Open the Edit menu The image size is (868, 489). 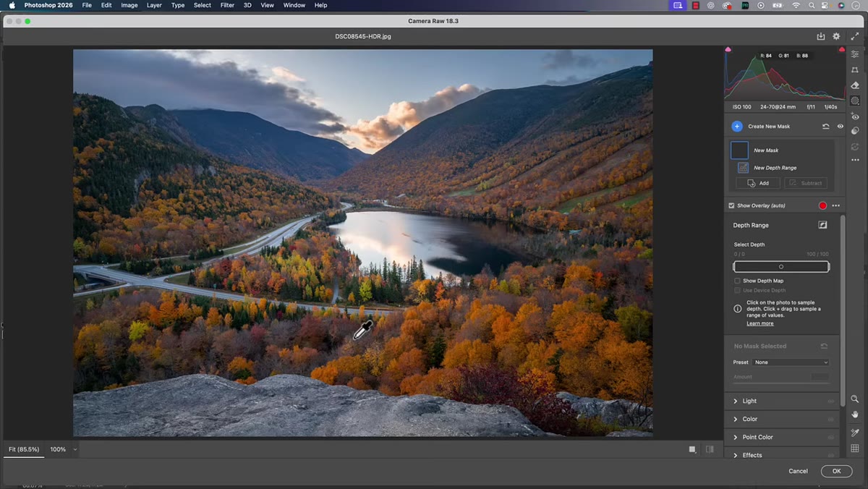[x=106, y=5]
